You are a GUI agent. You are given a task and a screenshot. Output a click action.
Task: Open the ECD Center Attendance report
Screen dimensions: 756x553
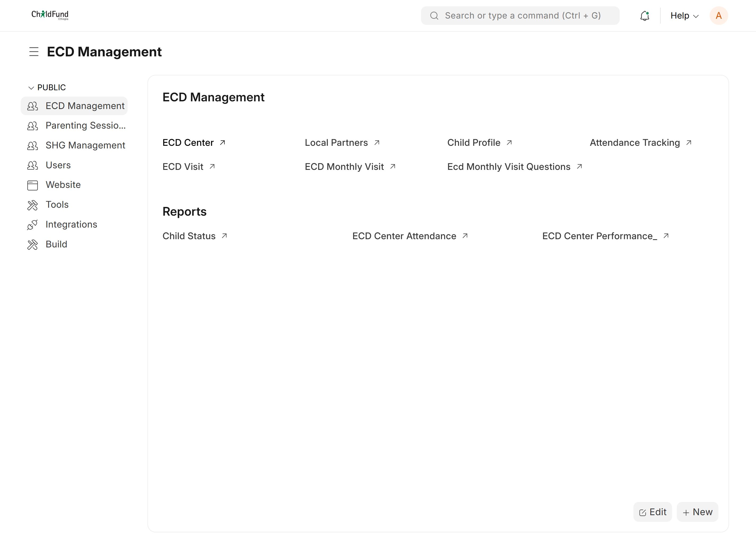tap(404, 236)
